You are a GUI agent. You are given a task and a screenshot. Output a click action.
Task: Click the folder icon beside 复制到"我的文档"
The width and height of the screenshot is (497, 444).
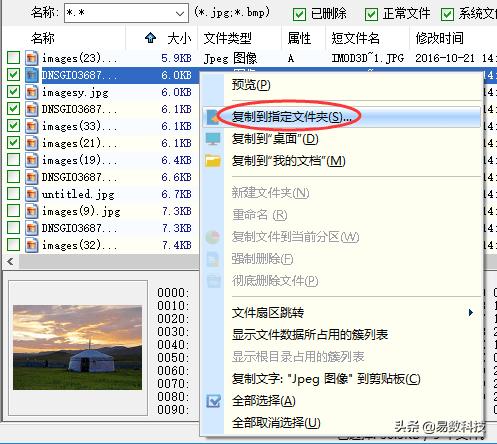pos(213,161)
